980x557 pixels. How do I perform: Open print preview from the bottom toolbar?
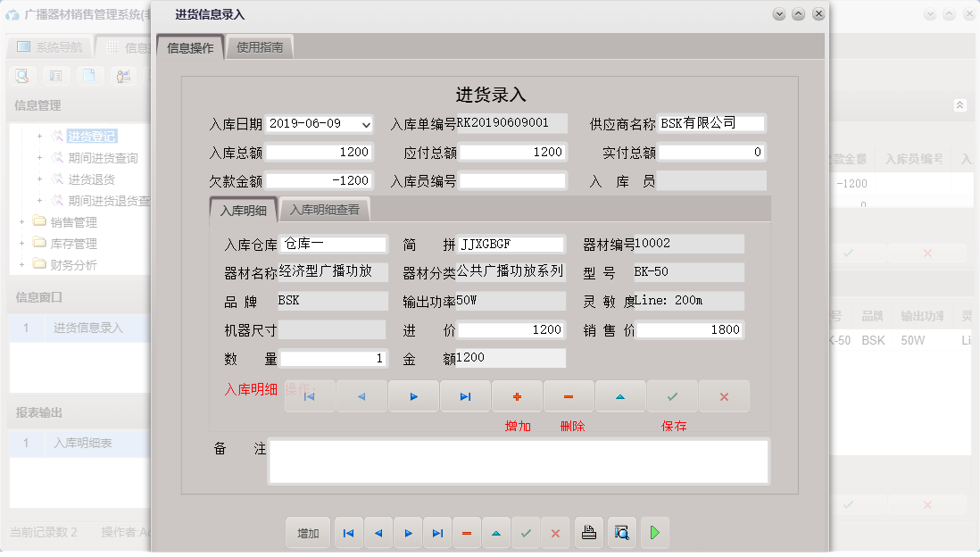(621, 533)
